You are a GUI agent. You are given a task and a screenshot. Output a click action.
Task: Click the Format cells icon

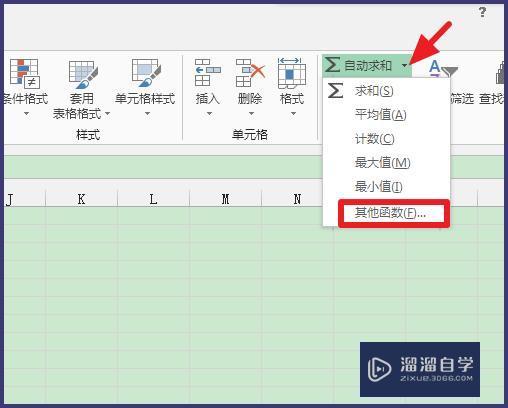pyautogui.click(x=292, y=73)
